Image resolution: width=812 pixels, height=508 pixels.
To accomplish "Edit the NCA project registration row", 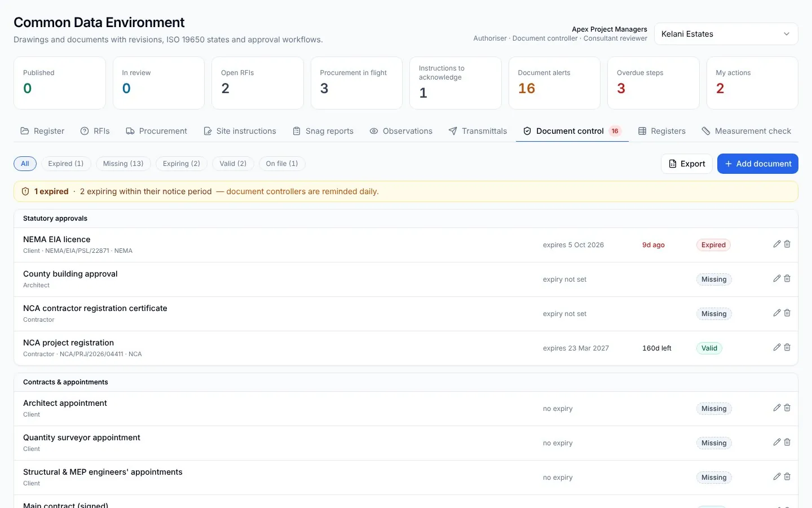I will click(x=776, y=347).
